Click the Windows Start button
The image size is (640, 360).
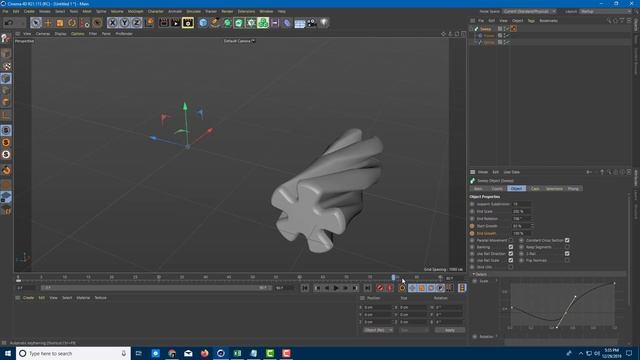coord(8,353)
